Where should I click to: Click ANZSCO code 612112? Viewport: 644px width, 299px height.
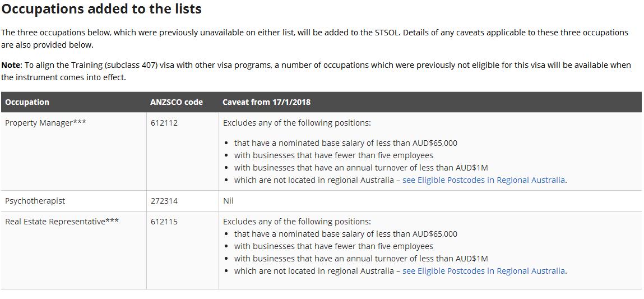[x=164, y=123]
